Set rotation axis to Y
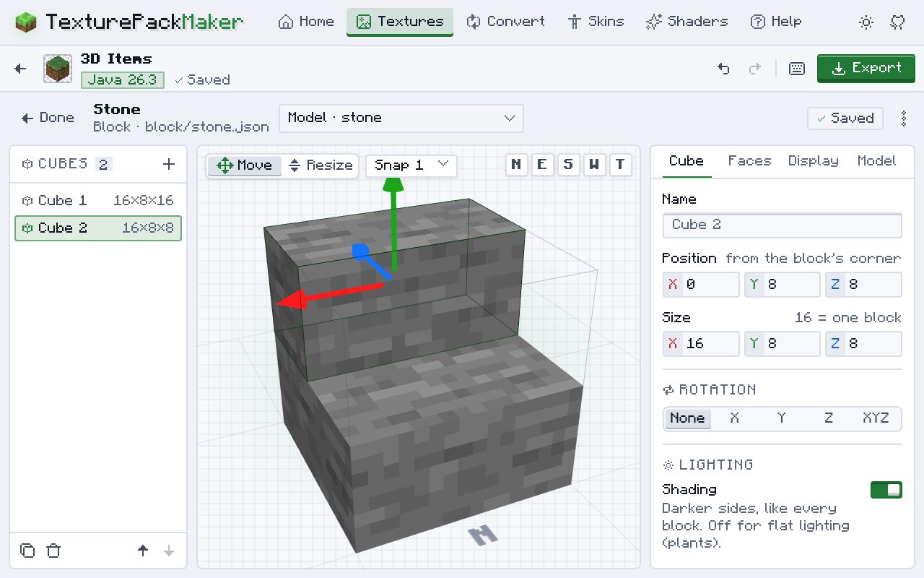The width and height of the screenshot is (924, 578). [x=782, y=418]
